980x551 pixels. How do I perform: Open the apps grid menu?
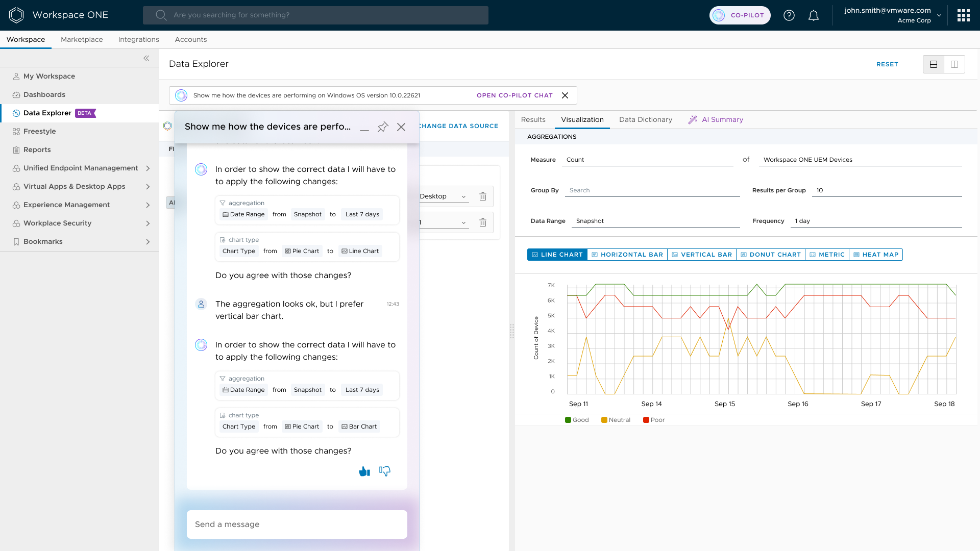coord(964,15)
